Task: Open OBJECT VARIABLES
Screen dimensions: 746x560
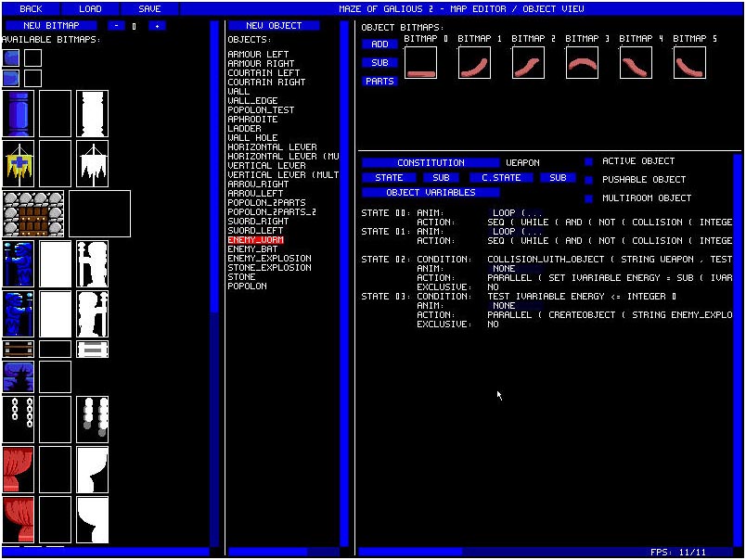Action: click(x=431, y=193)
